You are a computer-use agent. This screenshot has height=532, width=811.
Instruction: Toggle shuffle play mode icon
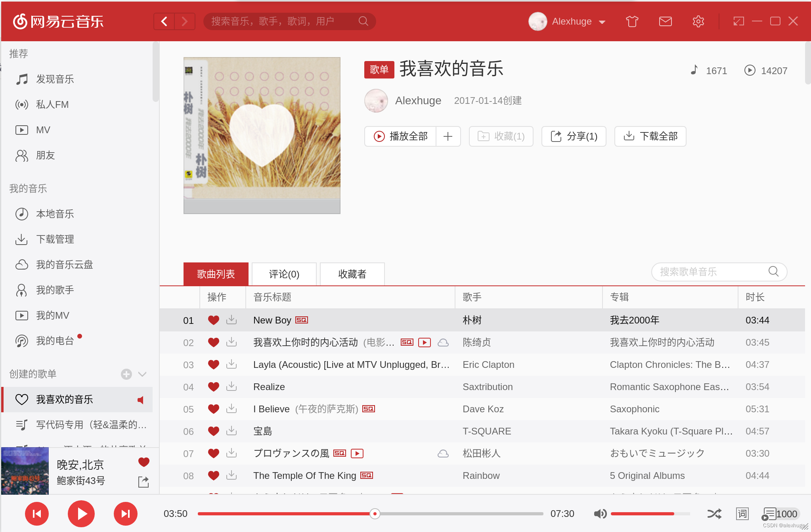(x=714, y=514)
